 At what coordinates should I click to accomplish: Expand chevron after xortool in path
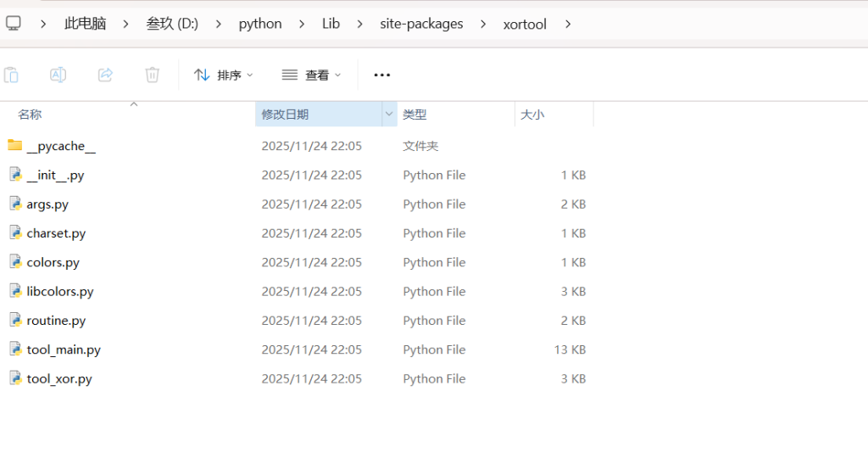point(568,23)
